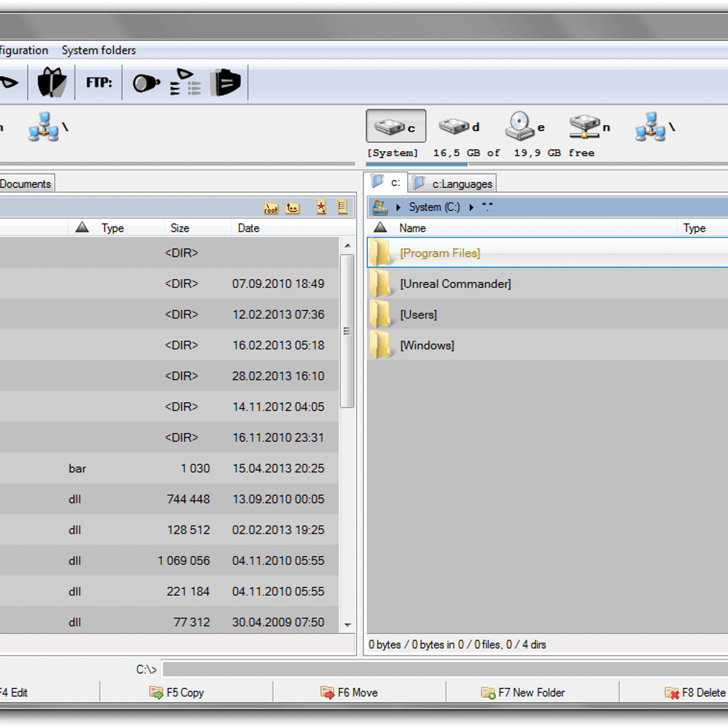Click the flashlight search toolbar icon

146,83
